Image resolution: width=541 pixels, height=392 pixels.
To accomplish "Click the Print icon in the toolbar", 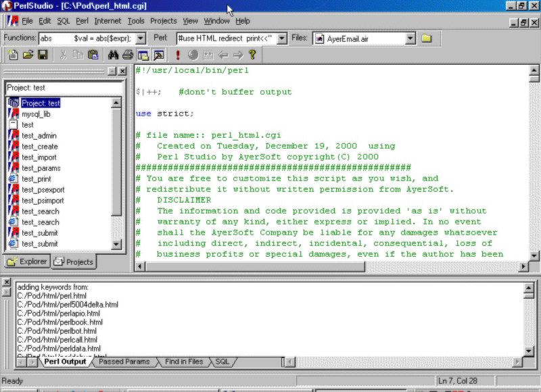I will [x=128, y=55].
